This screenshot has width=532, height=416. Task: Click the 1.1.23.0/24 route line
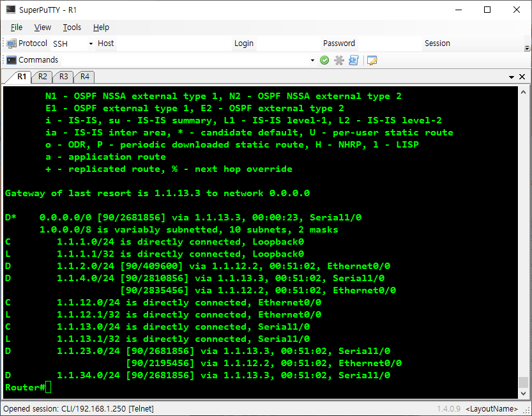click(197, 351)
